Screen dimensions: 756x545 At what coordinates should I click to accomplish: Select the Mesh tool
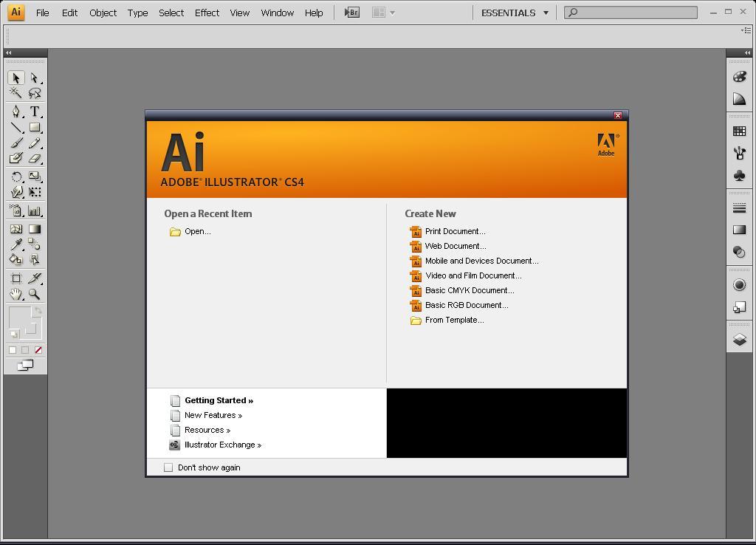pyautogui.click(x=16, y=229)
